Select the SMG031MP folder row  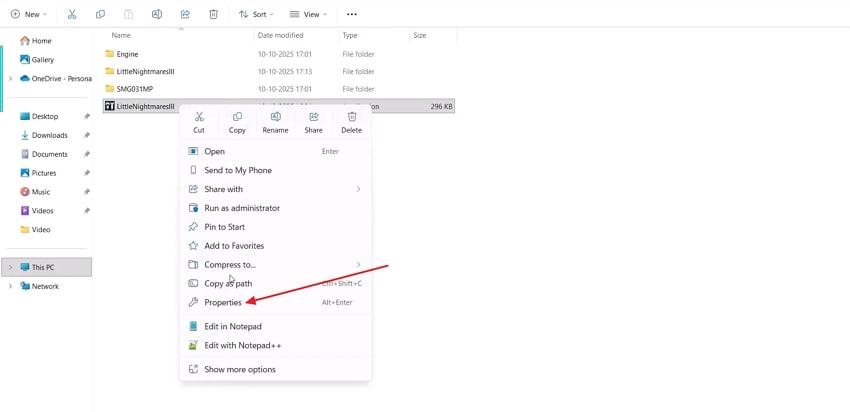tap(279, 89)
